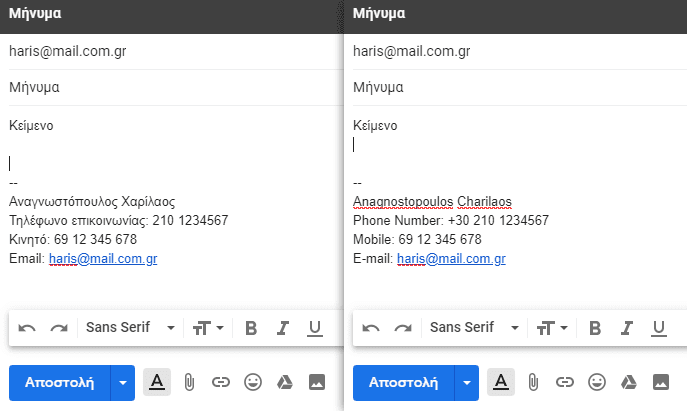Open font dropdown in left compose window
The height and width of the screenshot is (411, 687).
(x=130, y=327)
